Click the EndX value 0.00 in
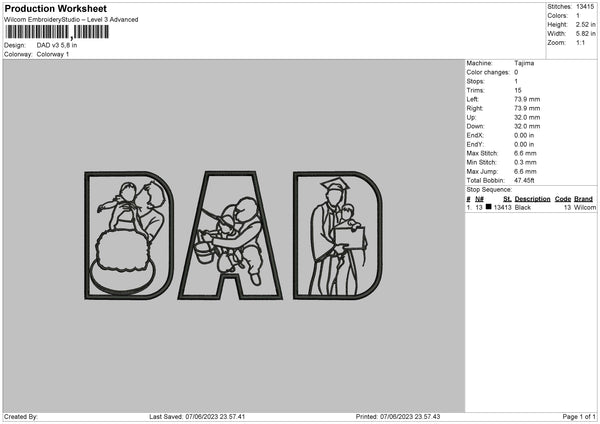This screenshot has width=600, height=424. click(524, 135)
